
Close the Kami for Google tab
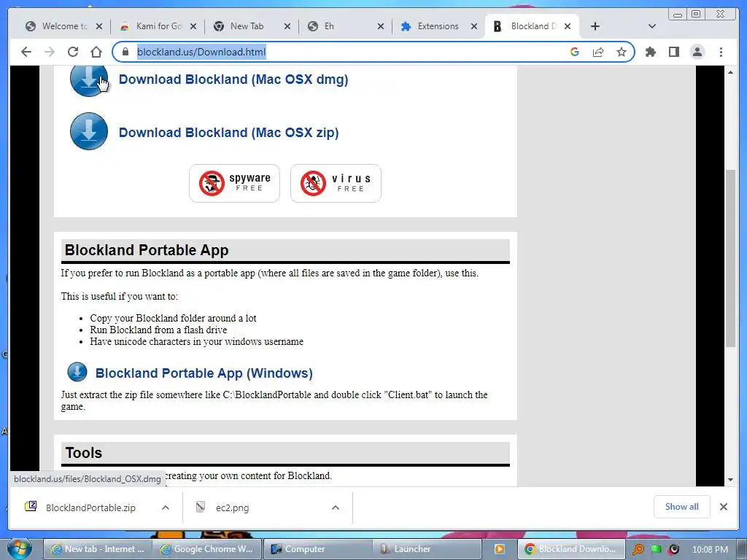coord(193,27)
